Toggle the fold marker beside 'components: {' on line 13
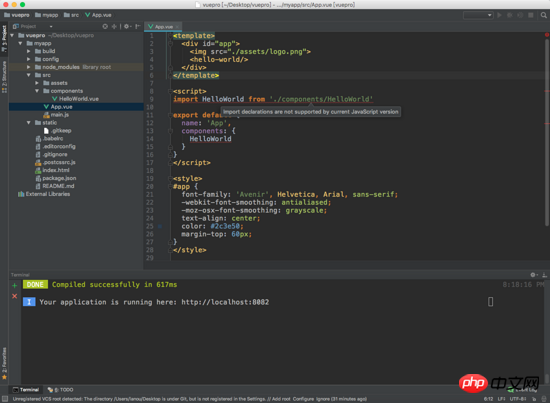This screenshot has height=403, width=550. click(x=170, y=131)
